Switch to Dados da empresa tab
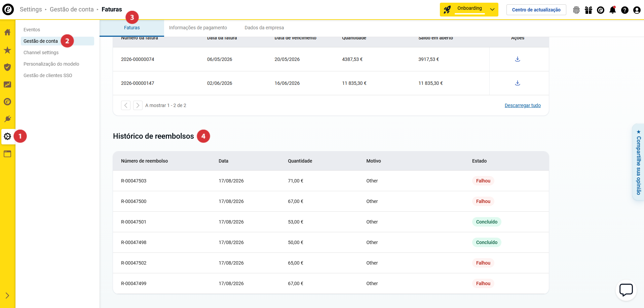This screenshot has width=644, height=308. click(x=264, y=28)
